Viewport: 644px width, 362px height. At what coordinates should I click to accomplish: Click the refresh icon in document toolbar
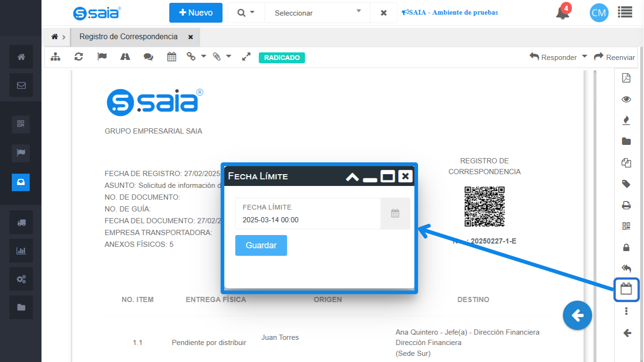click(x=79, y=57)
